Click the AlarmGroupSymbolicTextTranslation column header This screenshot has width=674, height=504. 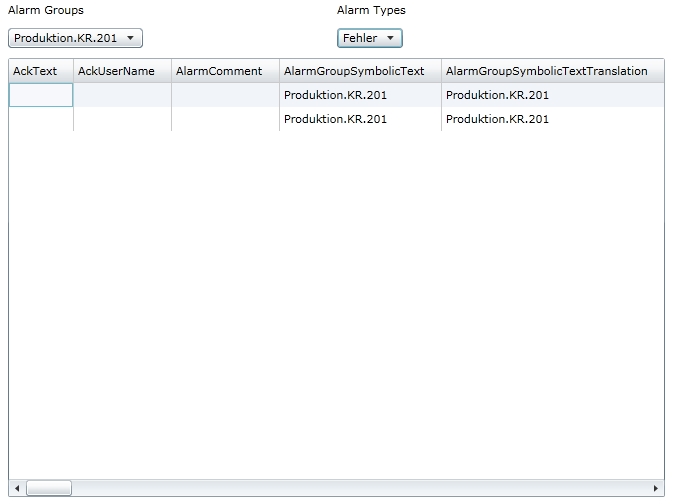pos(546,71)
